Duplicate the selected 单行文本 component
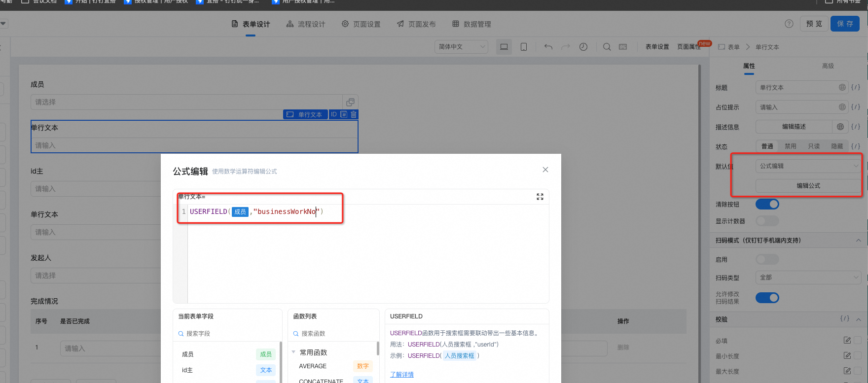The width and height of the screenshot is (868, 383). (344, 114)
